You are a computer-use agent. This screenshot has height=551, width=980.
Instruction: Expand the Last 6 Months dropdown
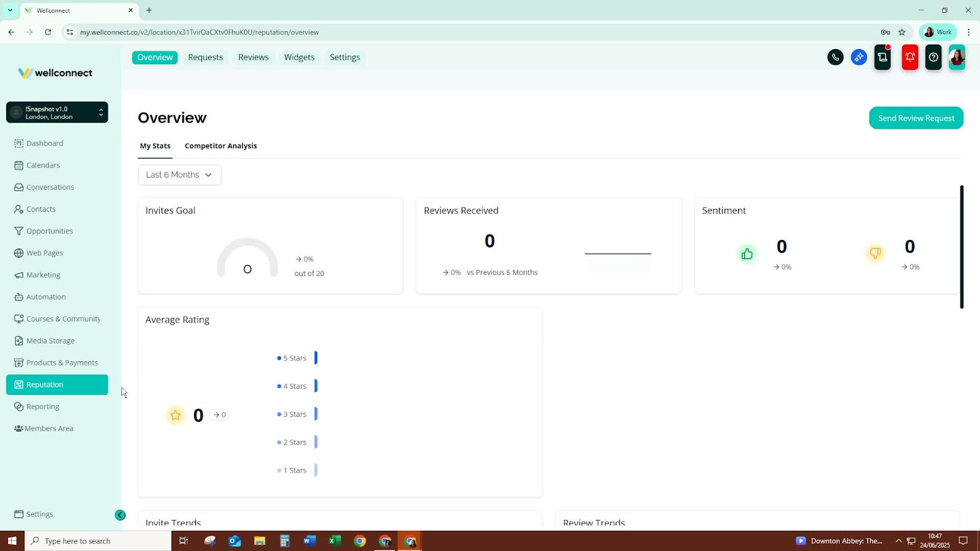coord(179,175)
